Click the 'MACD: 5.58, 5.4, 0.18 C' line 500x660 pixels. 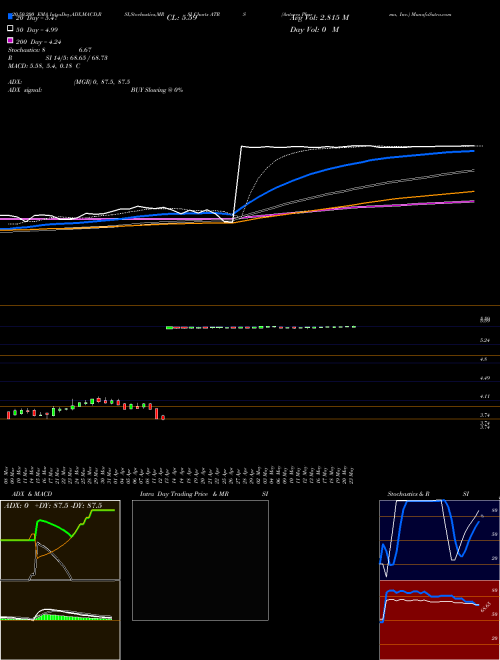44,66
